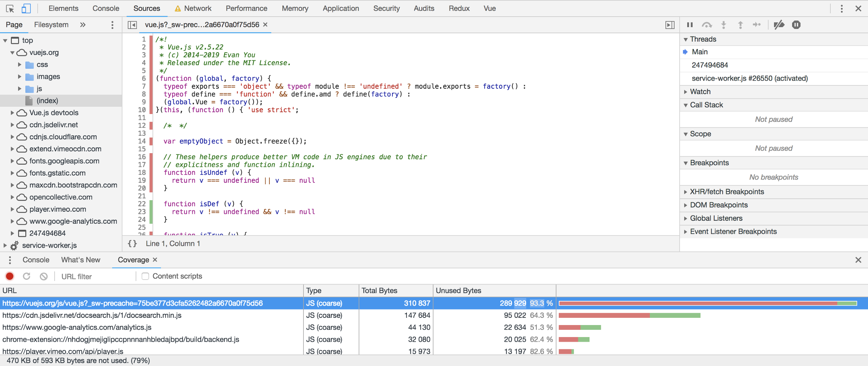Sort coverage by Unused Bytes column
Viewport: 868px width, 366px height.
click(x=494, y=290)
